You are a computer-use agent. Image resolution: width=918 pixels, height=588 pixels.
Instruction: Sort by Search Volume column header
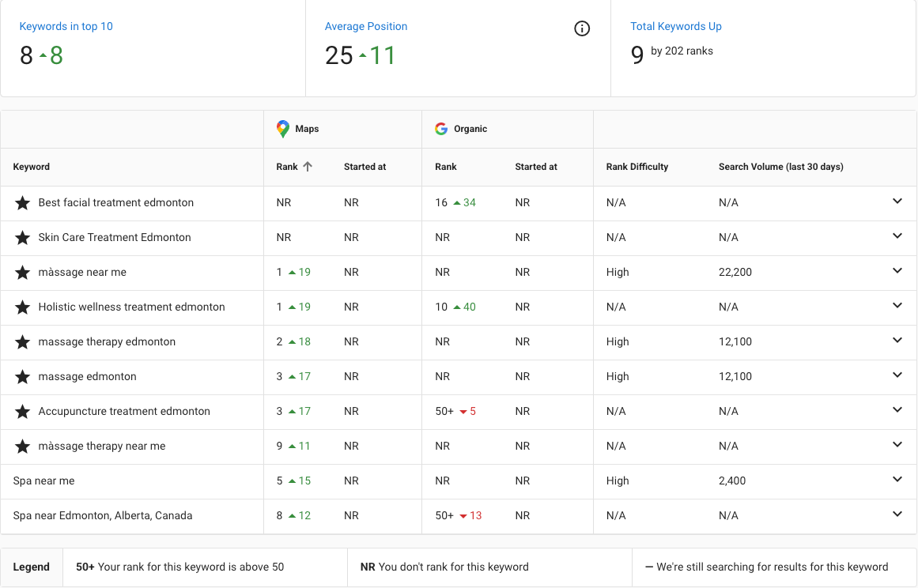pos(781,167)
